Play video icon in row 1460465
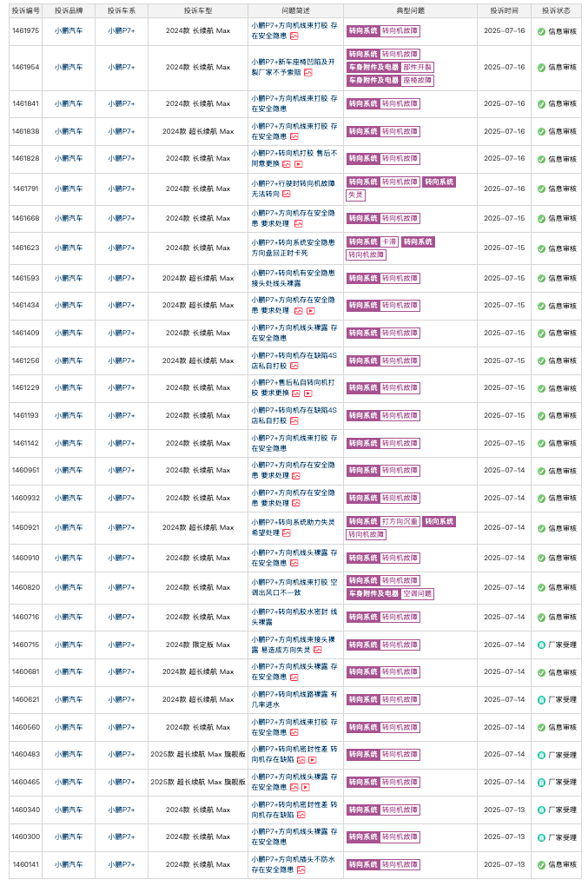This screenshot has width=588, height=886. [x=306, y=788]
